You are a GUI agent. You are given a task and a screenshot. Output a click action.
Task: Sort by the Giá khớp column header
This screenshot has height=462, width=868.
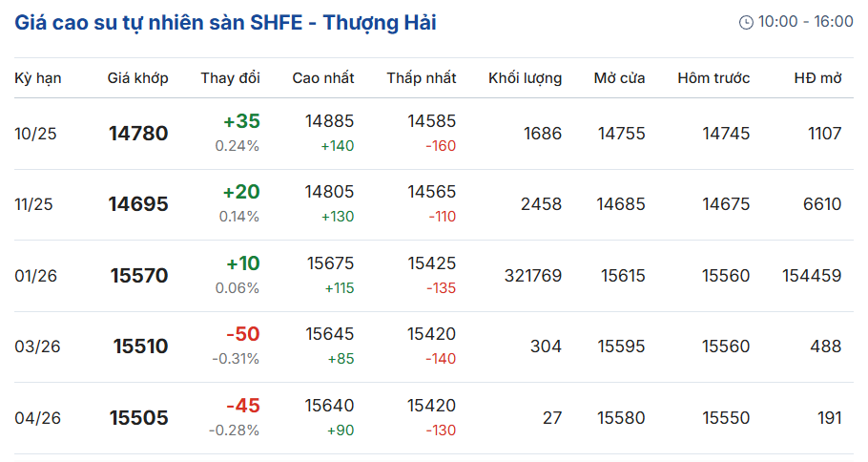pos(137,78)
